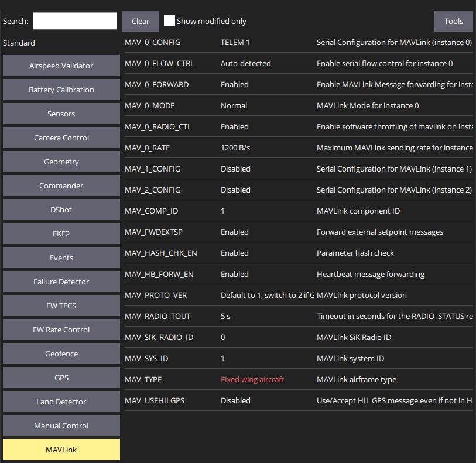
Task: Select the Geofence parameter category
Action: coord(61,354)
